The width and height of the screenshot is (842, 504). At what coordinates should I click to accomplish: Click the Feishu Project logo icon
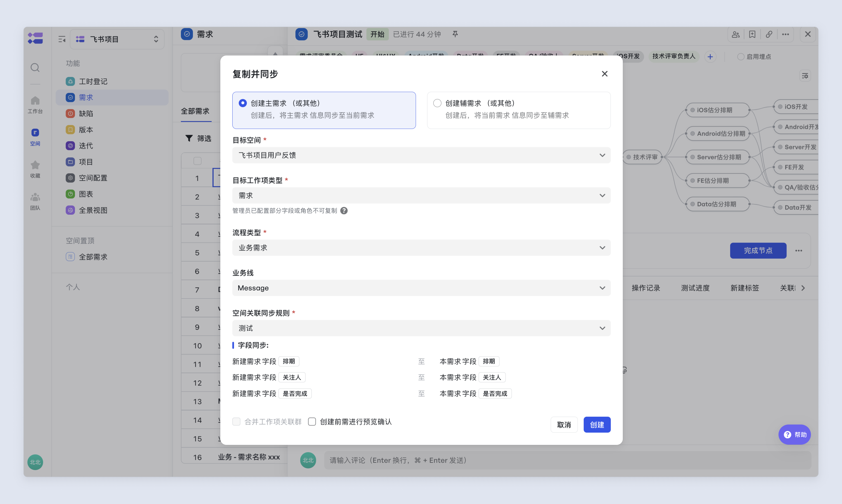[x=35, y=38]
